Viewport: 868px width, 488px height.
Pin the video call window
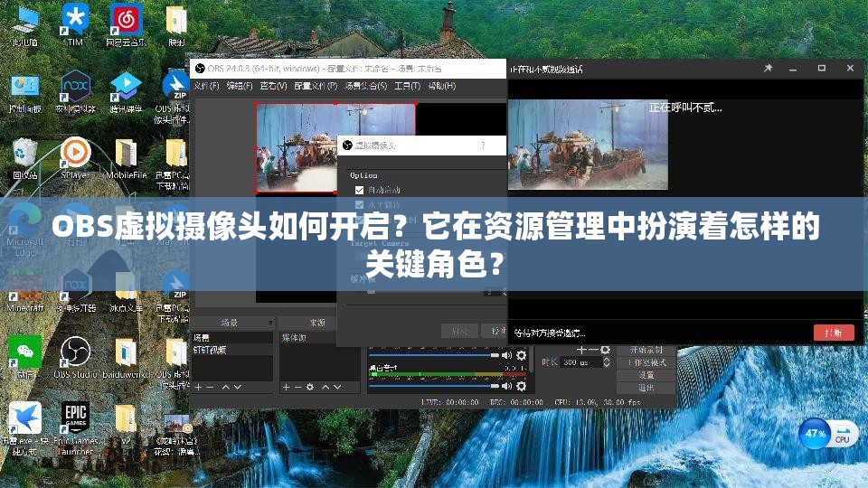click(769, 68)
